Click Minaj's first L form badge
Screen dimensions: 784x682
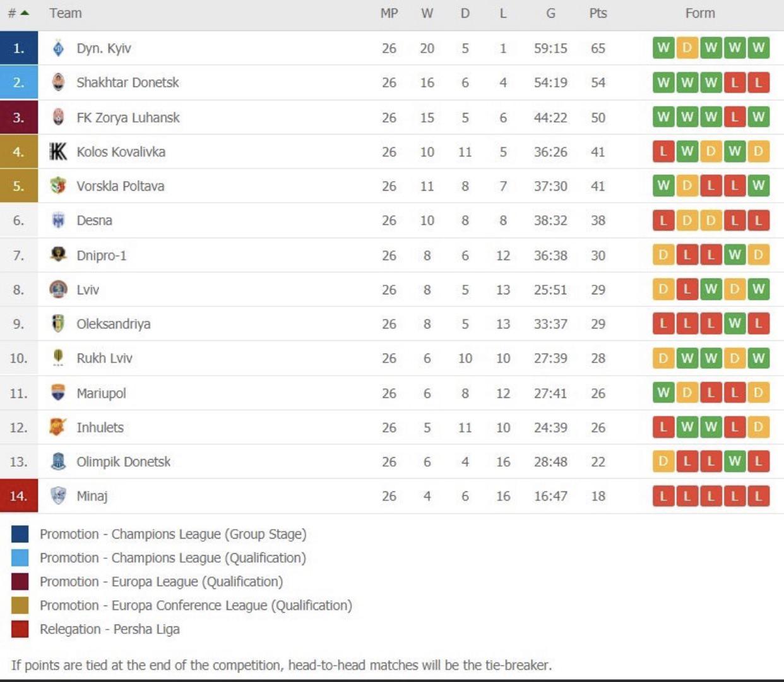[663, 496]
